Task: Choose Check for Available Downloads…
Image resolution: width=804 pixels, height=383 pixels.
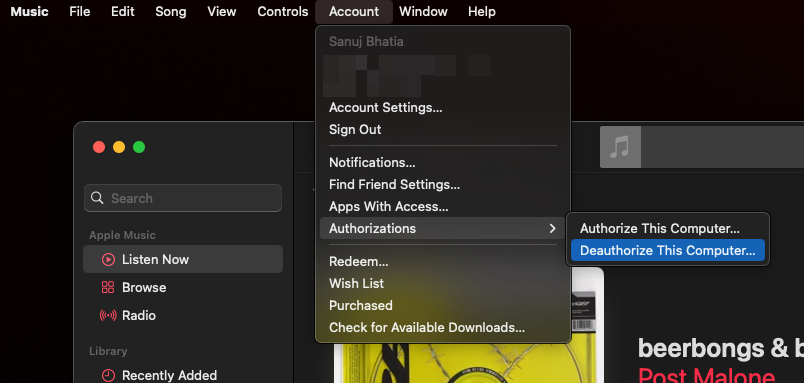Action: 443,328
